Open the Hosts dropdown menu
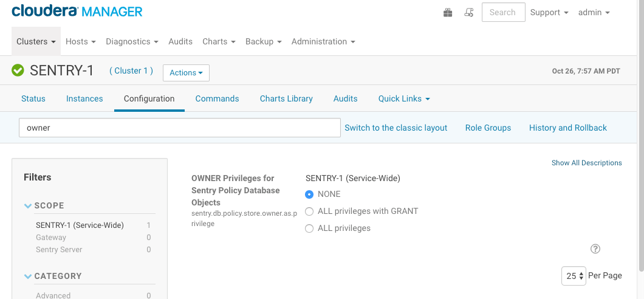The height and width of the screenshot is (299, 644). point(80,41)
